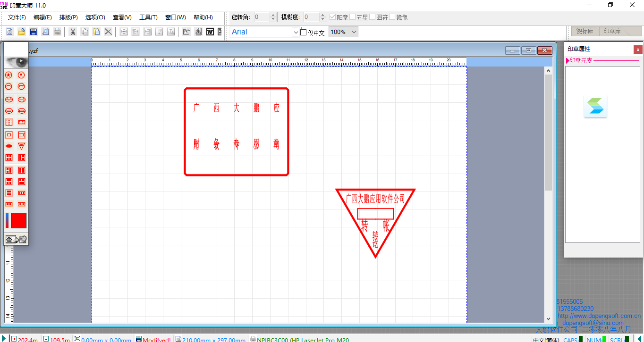
Task: Click the align-bottom toolbar icon
Action: (x=171, y=32)
